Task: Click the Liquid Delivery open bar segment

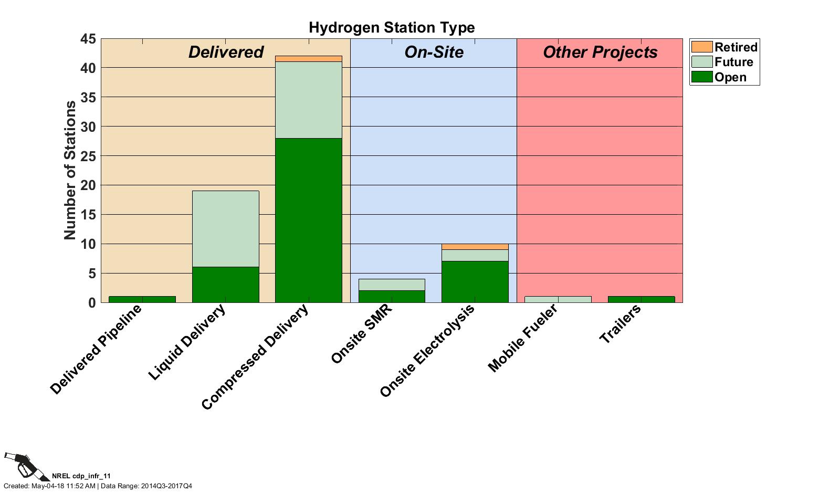Action: click(226, 285)
